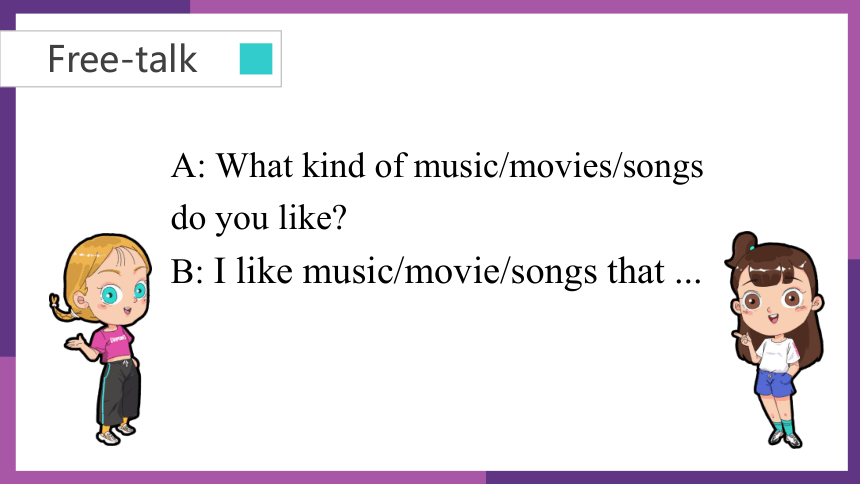Viewport: 860px width, 484px height.
Task: Click the blonde girl's face
Action: [118, 292]
